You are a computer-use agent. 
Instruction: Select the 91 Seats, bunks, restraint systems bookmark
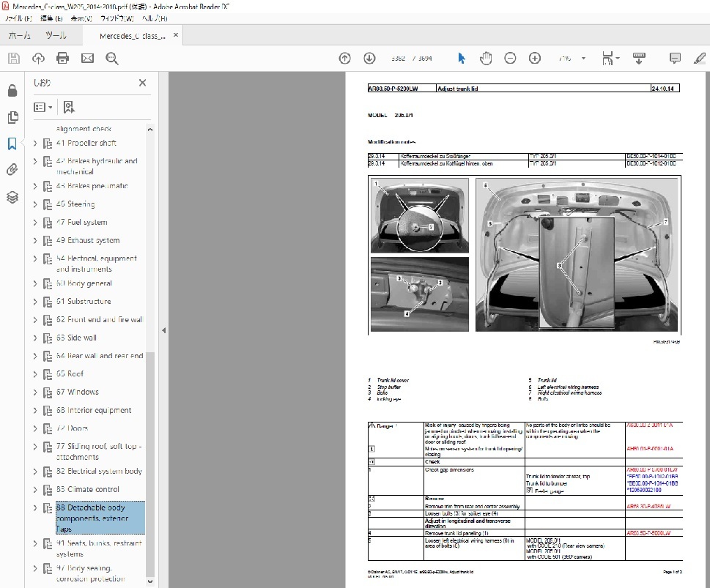coord(99,548)
